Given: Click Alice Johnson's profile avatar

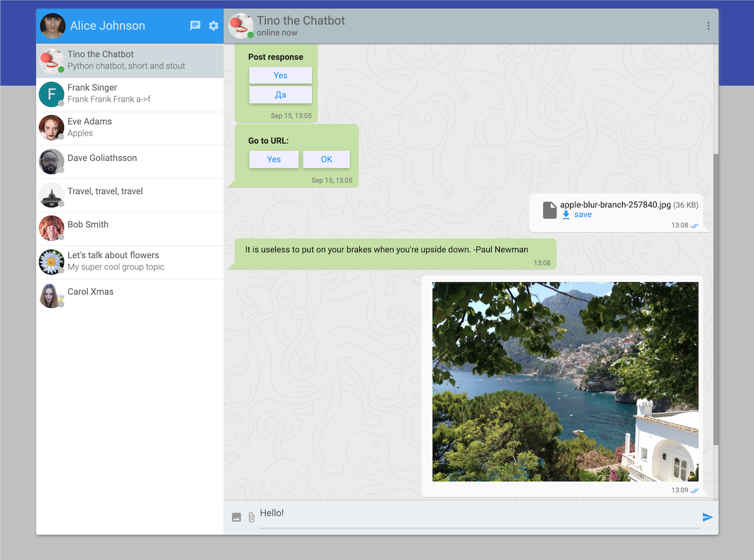Looking at the screenshot, I should [x=52, y=26].
